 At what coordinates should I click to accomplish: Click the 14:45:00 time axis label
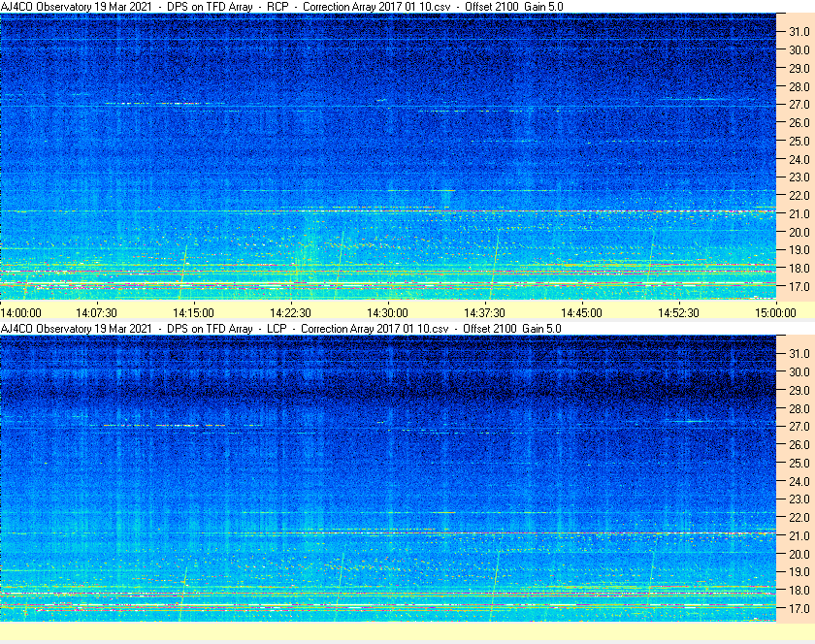(x=582, y=312)
